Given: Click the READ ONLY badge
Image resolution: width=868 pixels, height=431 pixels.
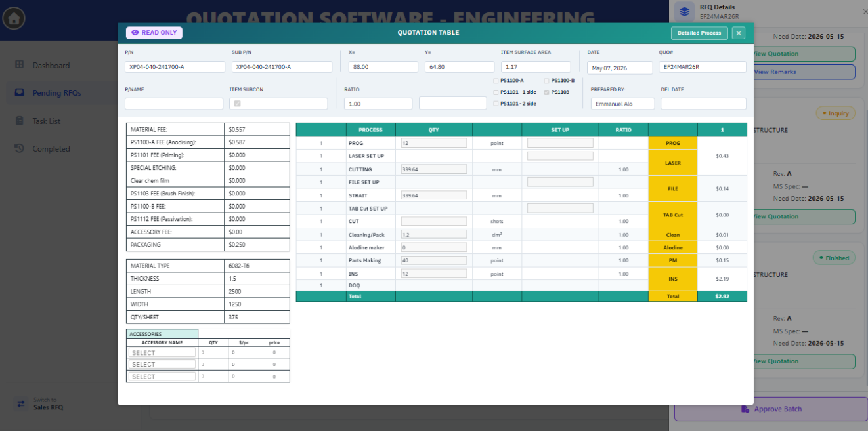Looking at the screenshot, I should (x=154, y=33).
